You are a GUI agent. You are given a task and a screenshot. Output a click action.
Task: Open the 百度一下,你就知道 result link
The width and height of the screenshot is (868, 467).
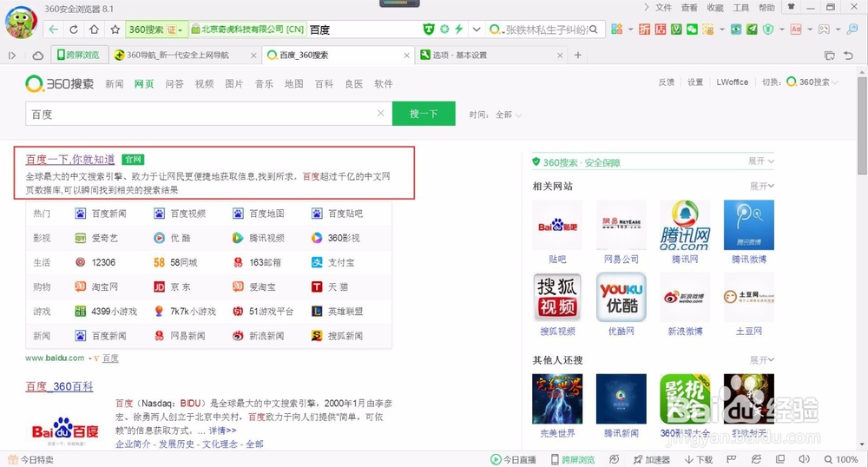pos(70,160)
